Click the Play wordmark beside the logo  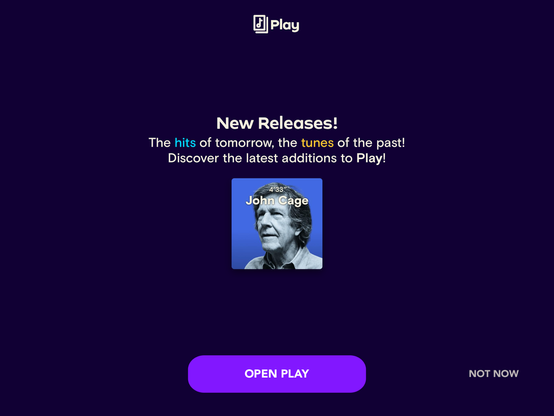[285, 25]
